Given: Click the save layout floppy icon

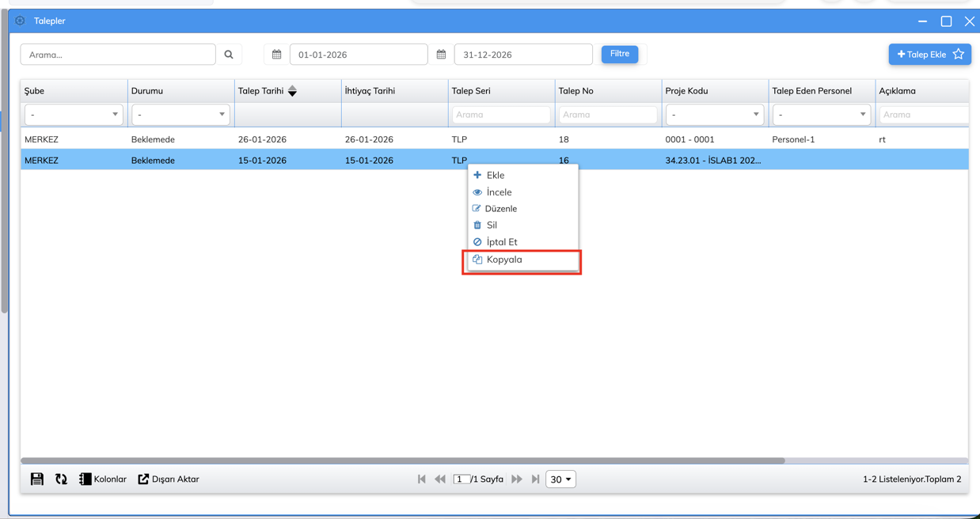Looking at the screenshot, I should click(37, 479).
